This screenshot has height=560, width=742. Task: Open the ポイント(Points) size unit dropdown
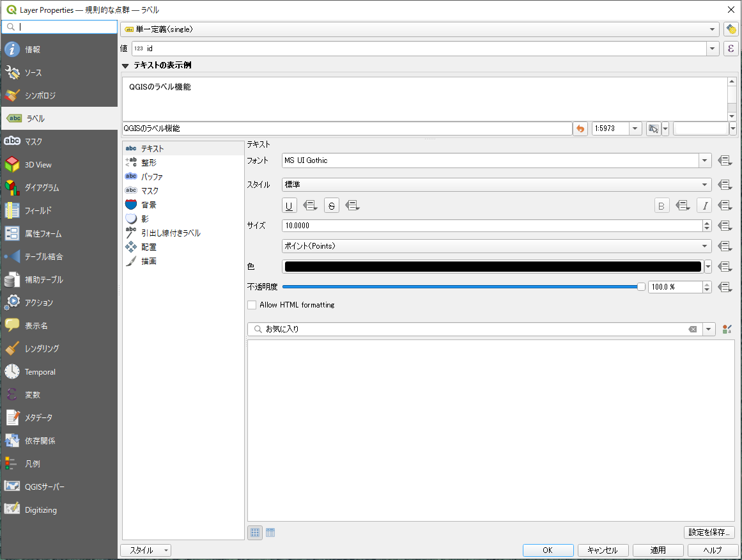(x=497, y=246)
